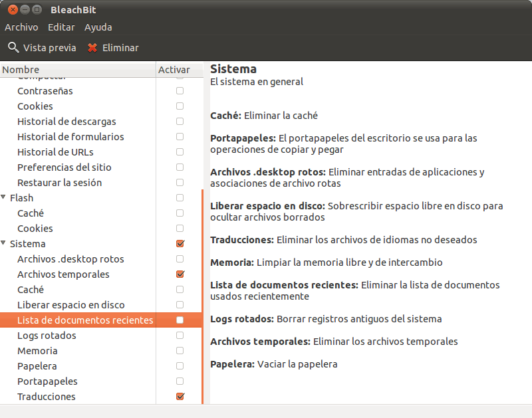The height and width of the screenshot is (418, 532).
Task: Close the BleachBit window
Action: pos(13,10)
